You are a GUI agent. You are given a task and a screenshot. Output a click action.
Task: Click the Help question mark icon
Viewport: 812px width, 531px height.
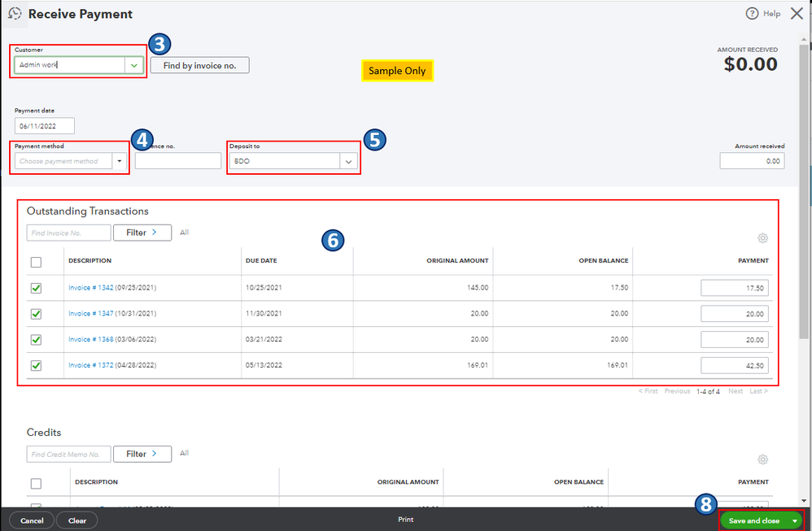click(x=752, y=14)
